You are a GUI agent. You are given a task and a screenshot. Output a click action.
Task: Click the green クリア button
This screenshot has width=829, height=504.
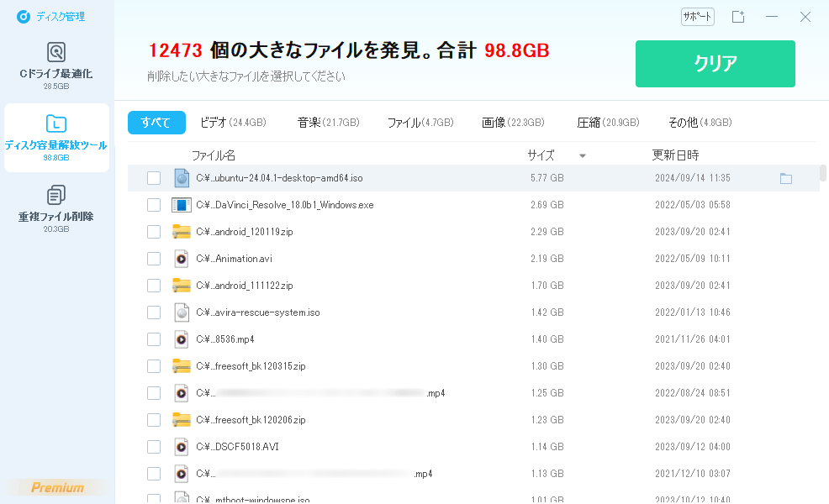pos(715,64)
